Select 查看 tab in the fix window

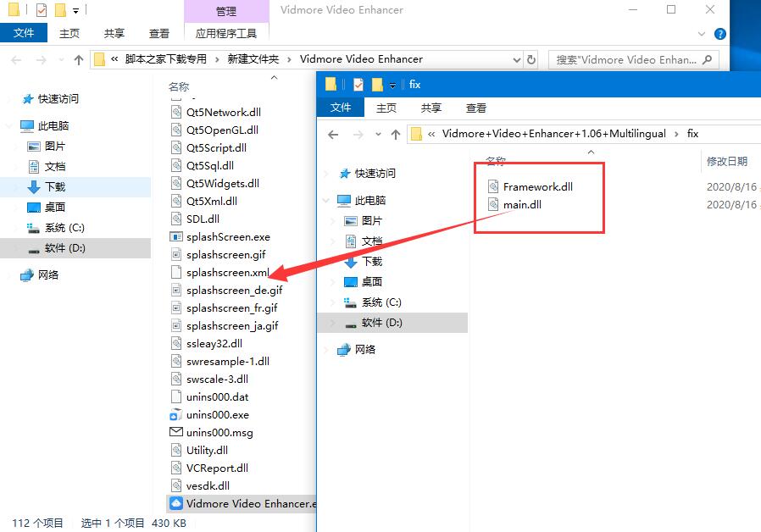(x=475, y=108)
